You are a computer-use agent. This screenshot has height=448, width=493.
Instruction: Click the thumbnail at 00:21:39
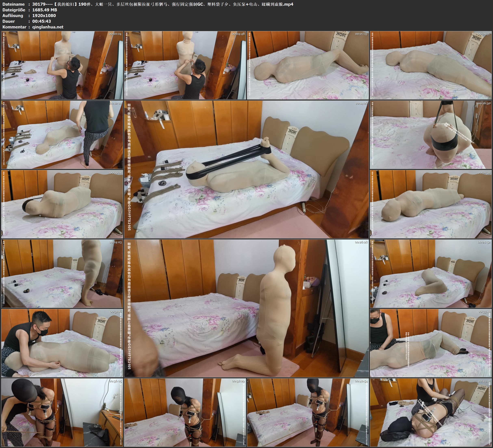coord(431,204)
